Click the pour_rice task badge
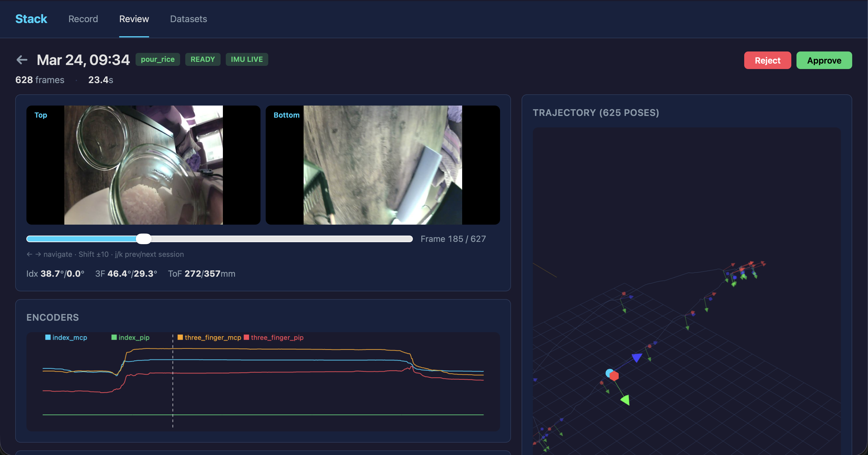 pos(157,59)
